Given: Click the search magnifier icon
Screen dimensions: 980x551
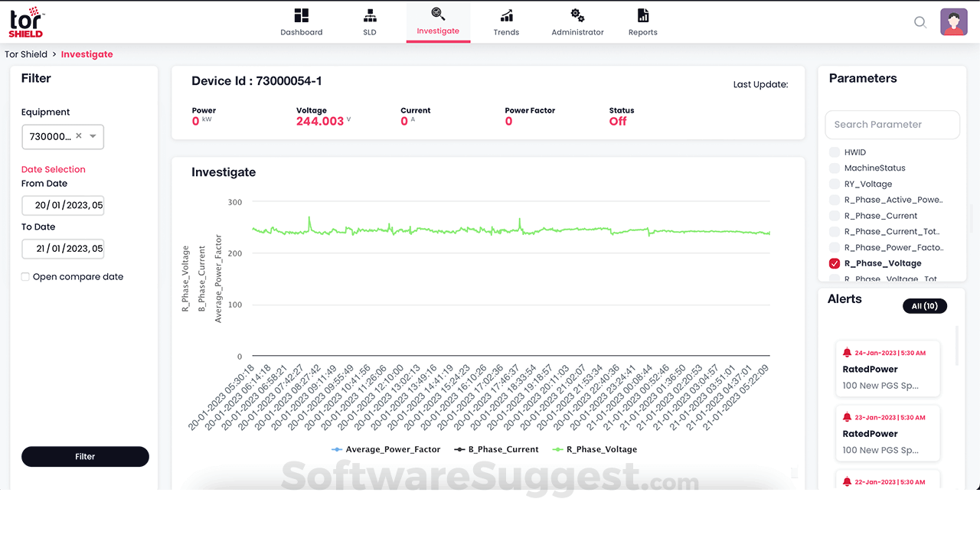Looking at the screenshot, I should pos(920,22).
